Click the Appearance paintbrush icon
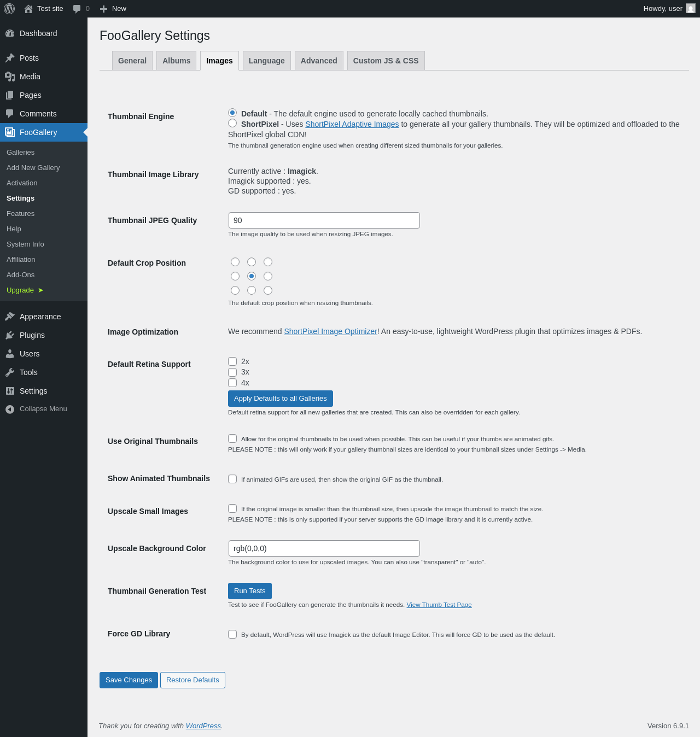Image resolution: width=700 pixels, height=737 pixels. (x=10, y=317)
